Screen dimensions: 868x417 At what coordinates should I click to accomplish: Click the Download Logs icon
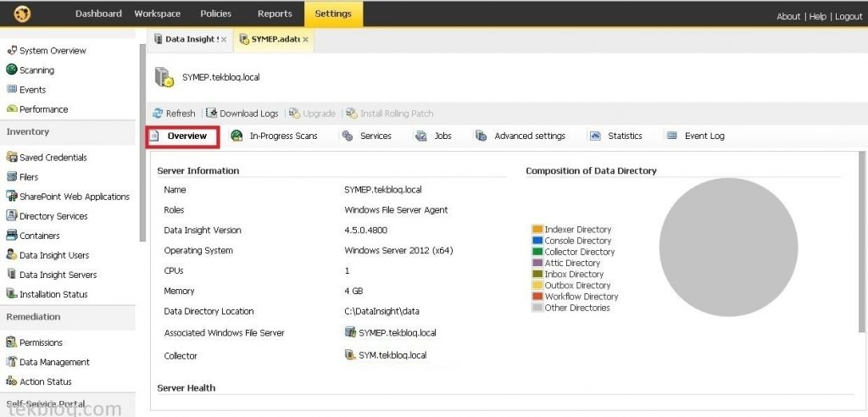(211, 113)
